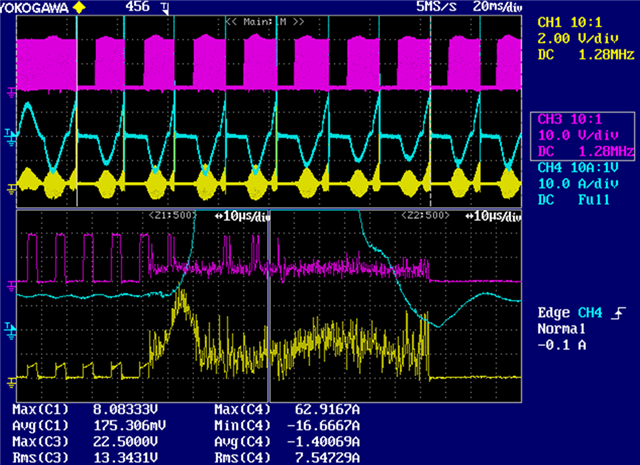Click the YOKOGAWA logo text

(34, 8)
